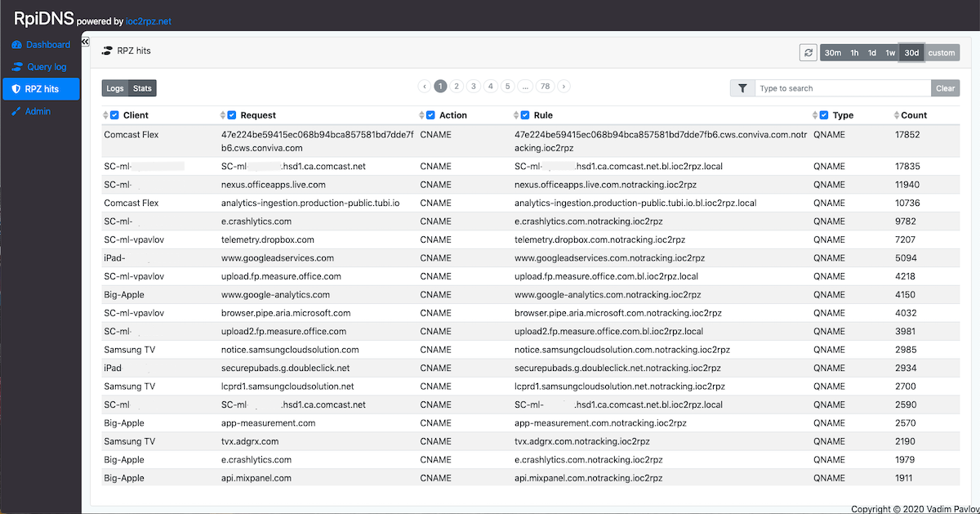This screenshot has width=980, height=514.
Task: Click the nexus.officeapps.live.com request
Action: click(x=273, y=185)
